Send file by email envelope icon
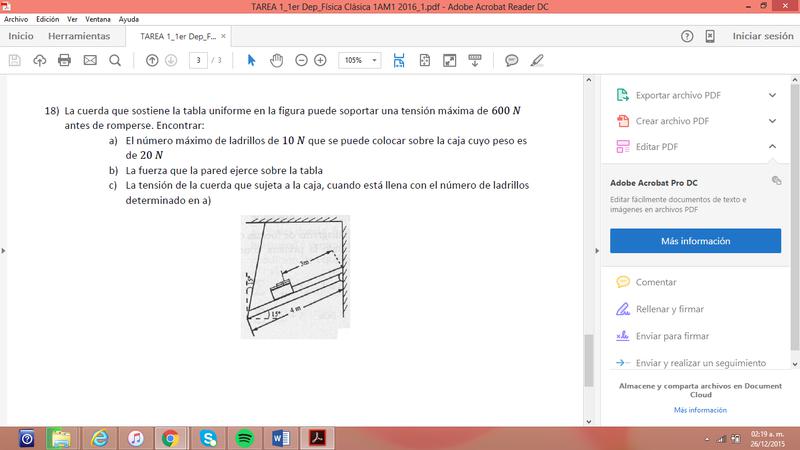Screen dimensions: 800x450 (89, 60)
